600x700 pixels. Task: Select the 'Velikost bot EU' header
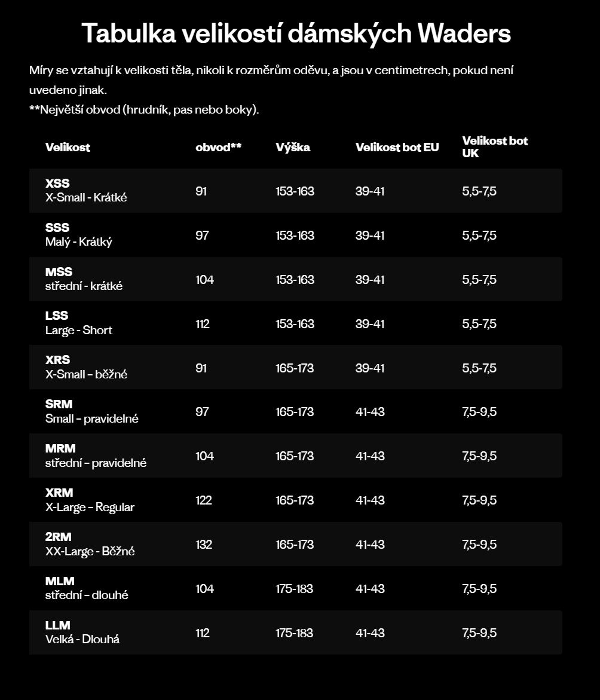pyautogui.click(x=397, y=147)
